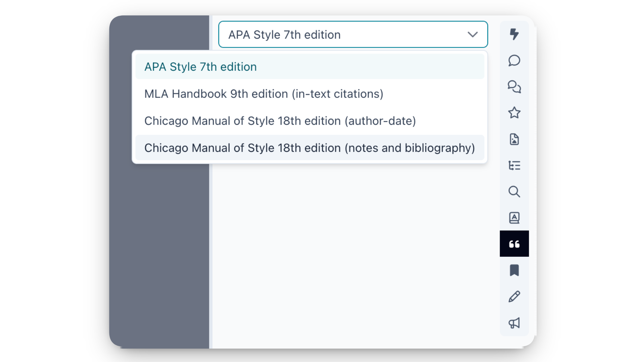This screenshot has width=644, height=362.
Task: Choose MLA Handbook 9th edition (in-text citations)
Action: click(x=310, y=94)
